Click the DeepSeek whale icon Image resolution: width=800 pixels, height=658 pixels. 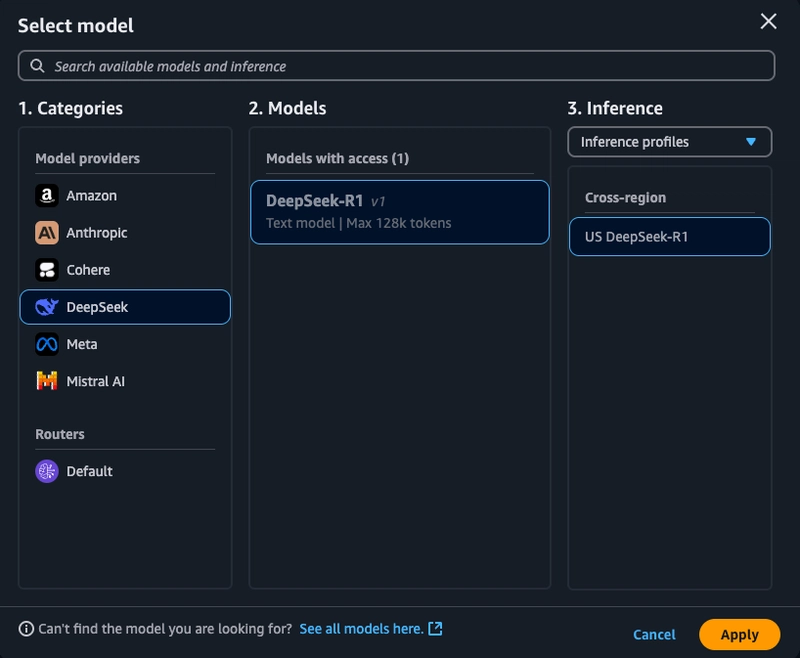click(47, 307)
